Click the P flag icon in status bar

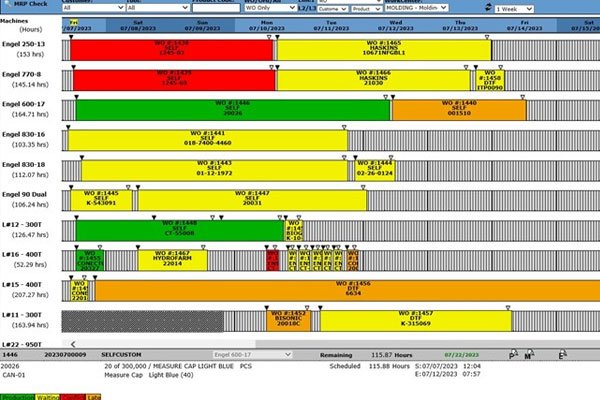tap(514, 354)
